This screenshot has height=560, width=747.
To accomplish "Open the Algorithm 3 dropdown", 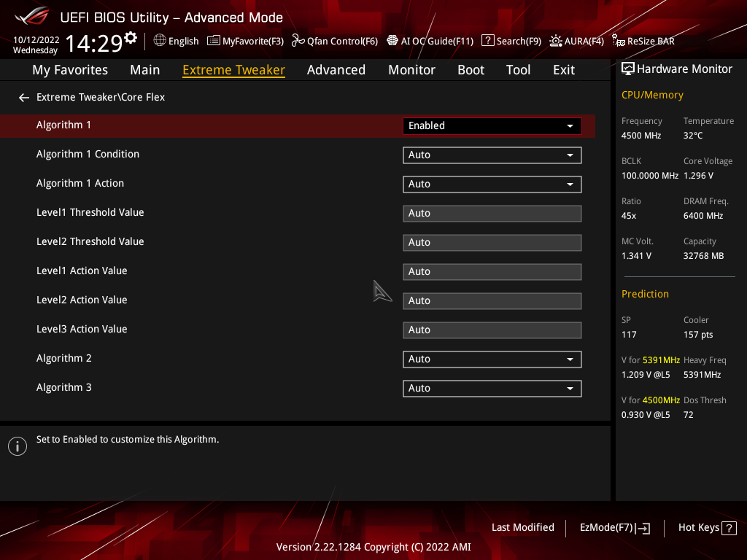I will coord(492,389).
